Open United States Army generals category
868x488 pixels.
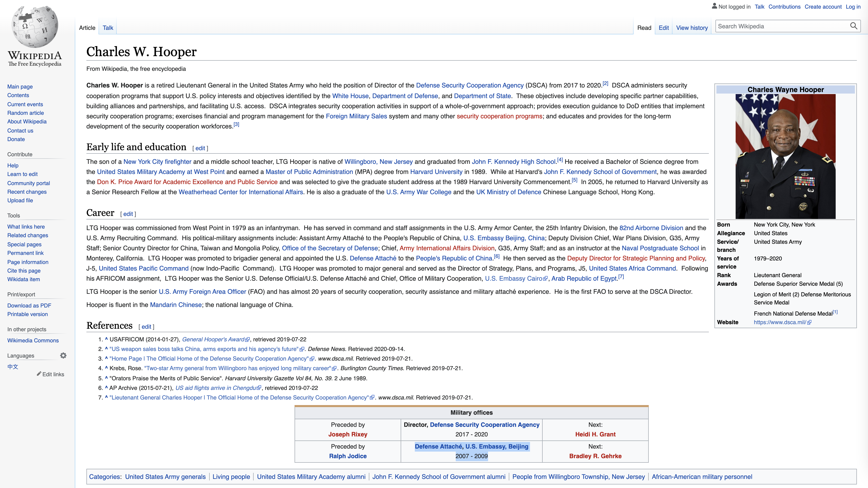tap(165, 477)
